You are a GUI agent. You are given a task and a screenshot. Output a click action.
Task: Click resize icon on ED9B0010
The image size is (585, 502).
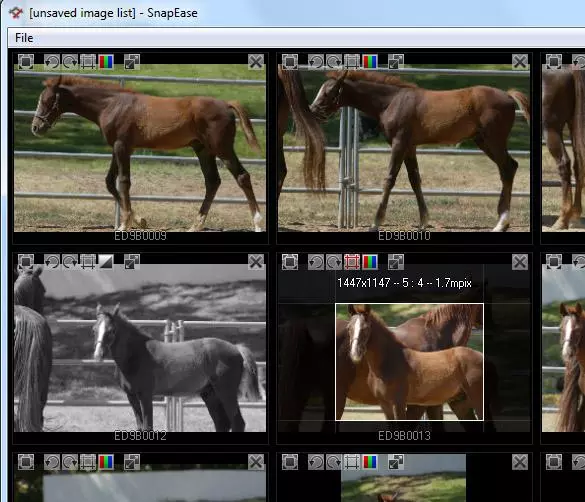point(396,62)
